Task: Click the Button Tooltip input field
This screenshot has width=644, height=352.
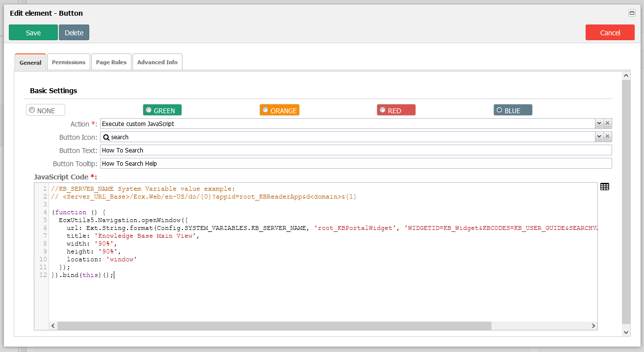Action: coord(356,163)
